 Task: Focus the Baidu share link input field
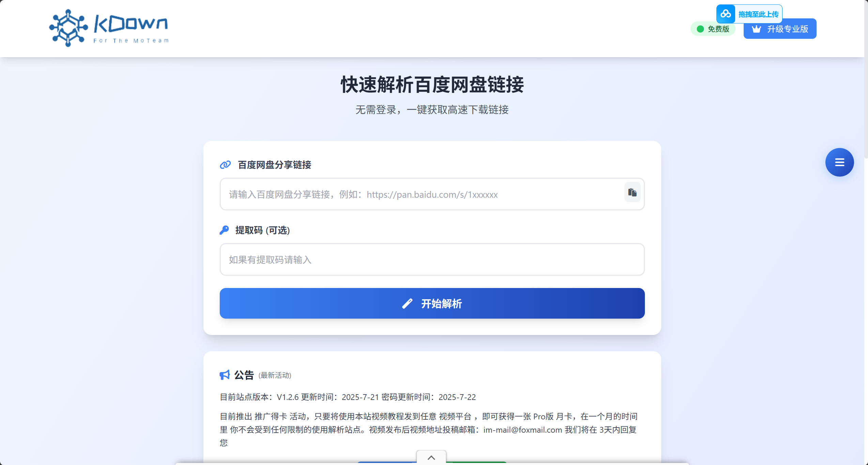[x=432, y=194]
